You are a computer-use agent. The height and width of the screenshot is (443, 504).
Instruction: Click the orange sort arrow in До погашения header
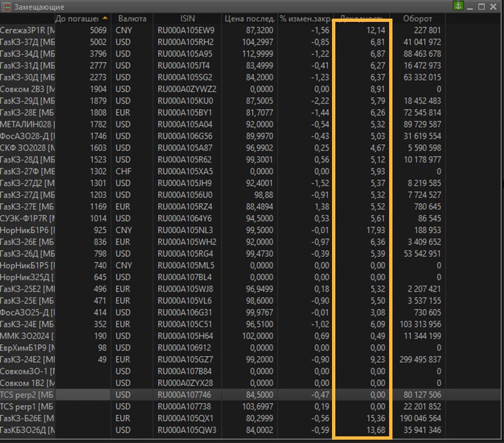[x=105, y=19]
